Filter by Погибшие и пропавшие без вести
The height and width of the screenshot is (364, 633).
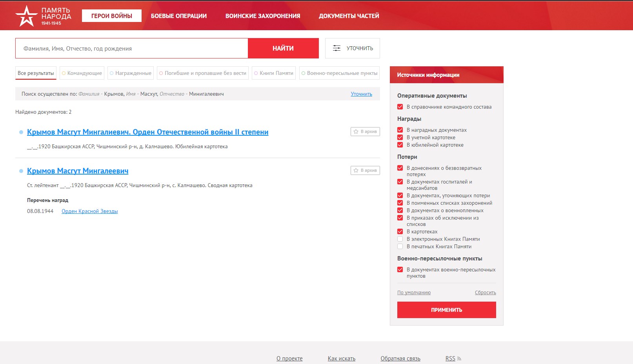tap(202, 73)
